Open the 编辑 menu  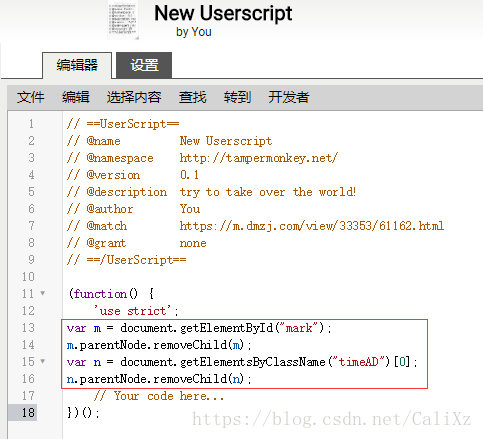[76, 97]
